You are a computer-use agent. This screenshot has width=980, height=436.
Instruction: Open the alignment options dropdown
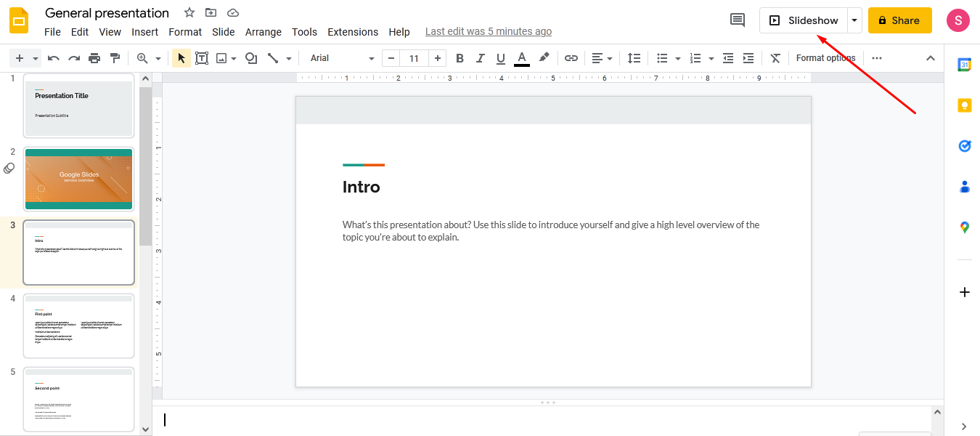[x=602, y=57]
